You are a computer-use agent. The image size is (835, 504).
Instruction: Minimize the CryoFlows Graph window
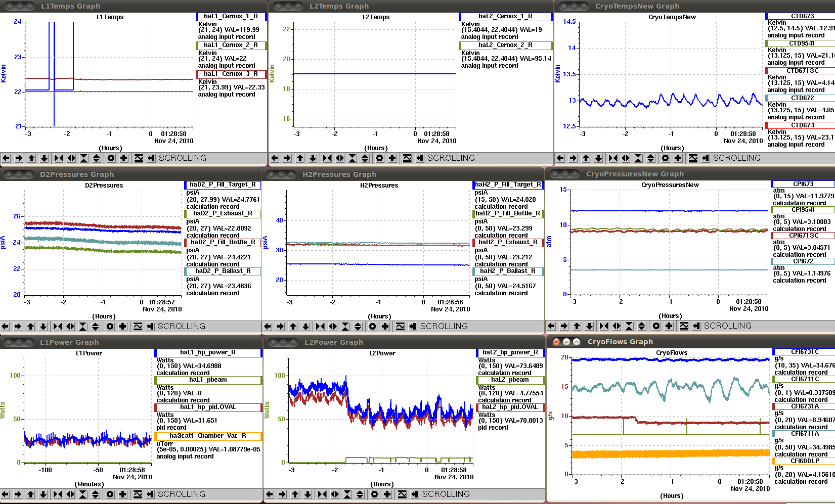click(566, 342)
